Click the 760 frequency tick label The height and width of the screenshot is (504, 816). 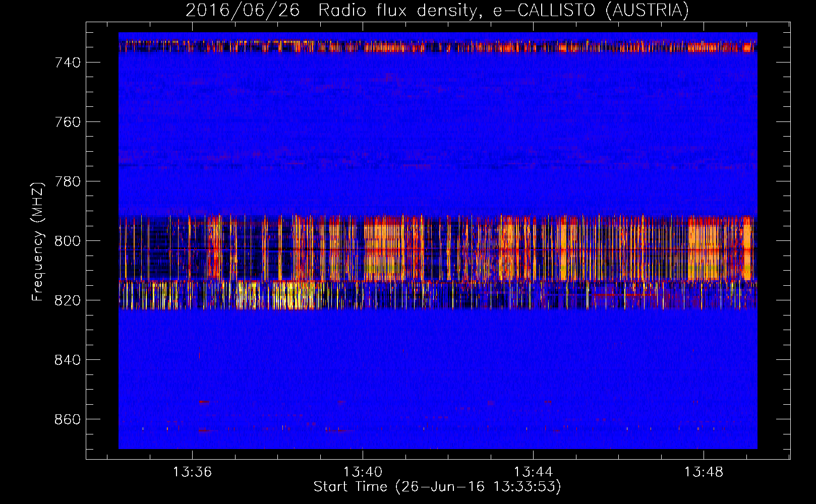(68, 122)
